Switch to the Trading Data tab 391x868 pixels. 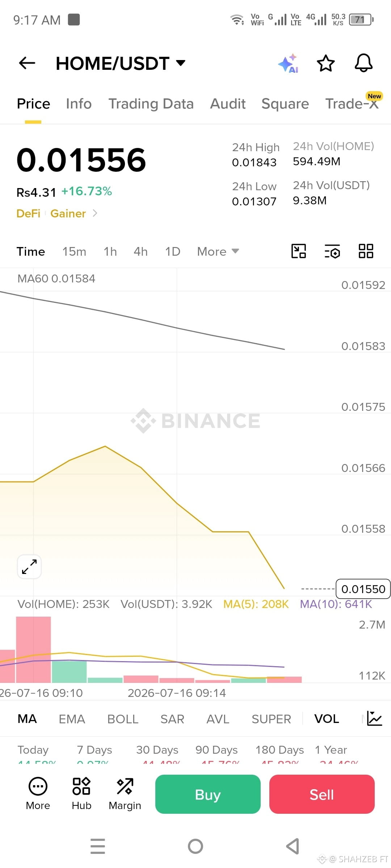tap(151, 104)
